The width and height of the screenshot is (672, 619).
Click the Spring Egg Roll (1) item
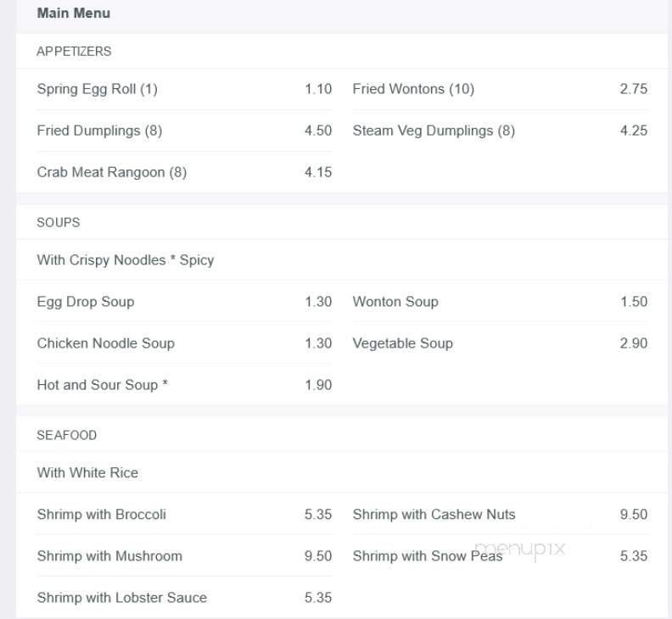point(98,89)
